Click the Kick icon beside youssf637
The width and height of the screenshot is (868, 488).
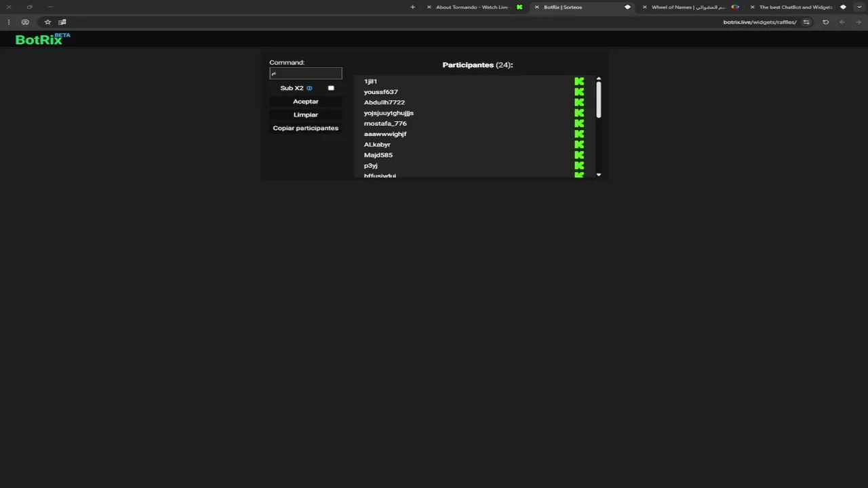click(579, 92)
